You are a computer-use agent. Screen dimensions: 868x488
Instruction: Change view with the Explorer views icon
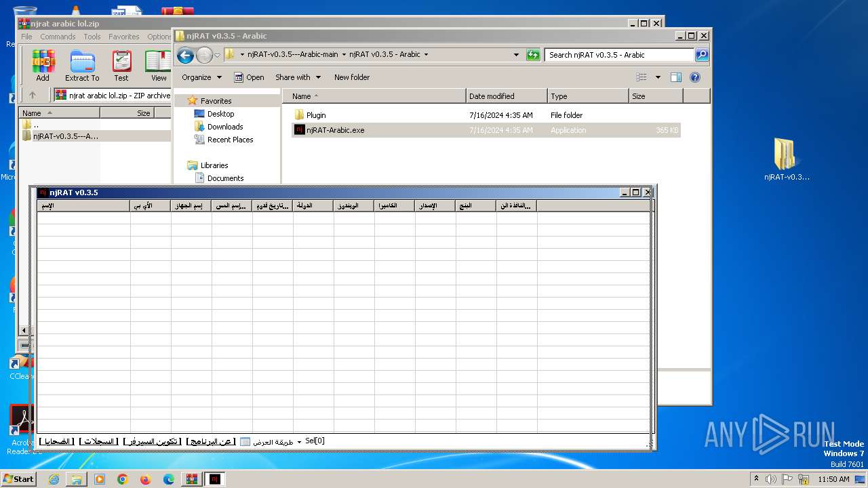coord(641,77)
